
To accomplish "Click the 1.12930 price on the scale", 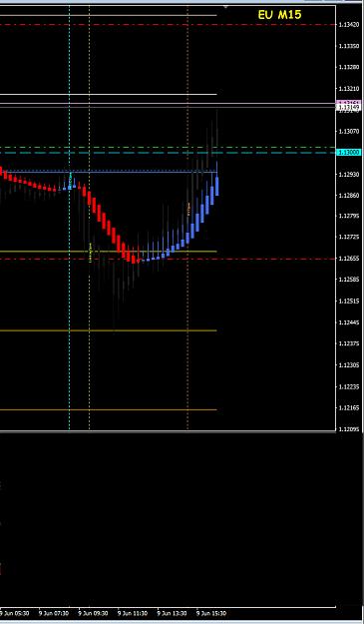I will pyautogui.click(x=348, y=175).
